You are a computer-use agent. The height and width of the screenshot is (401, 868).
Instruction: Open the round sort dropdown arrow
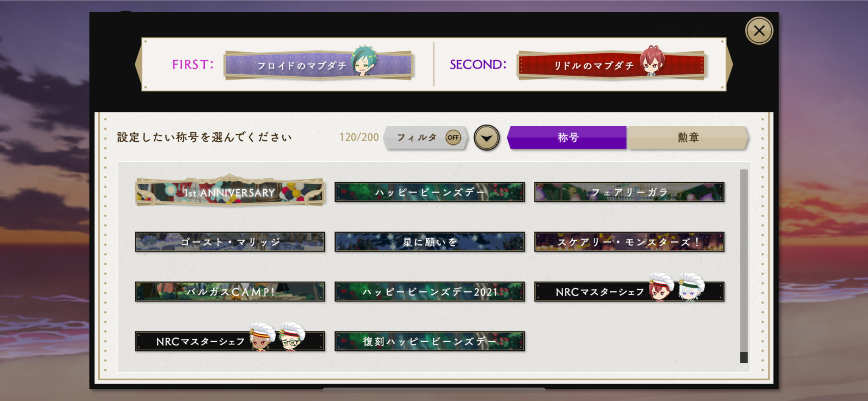tap(486, 138)
